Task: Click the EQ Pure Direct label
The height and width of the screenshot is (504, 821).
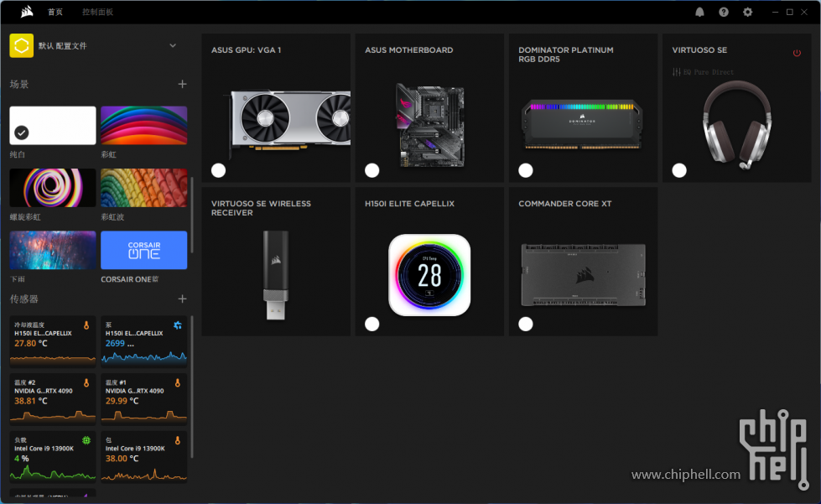Action: click(x=709, y=72)
